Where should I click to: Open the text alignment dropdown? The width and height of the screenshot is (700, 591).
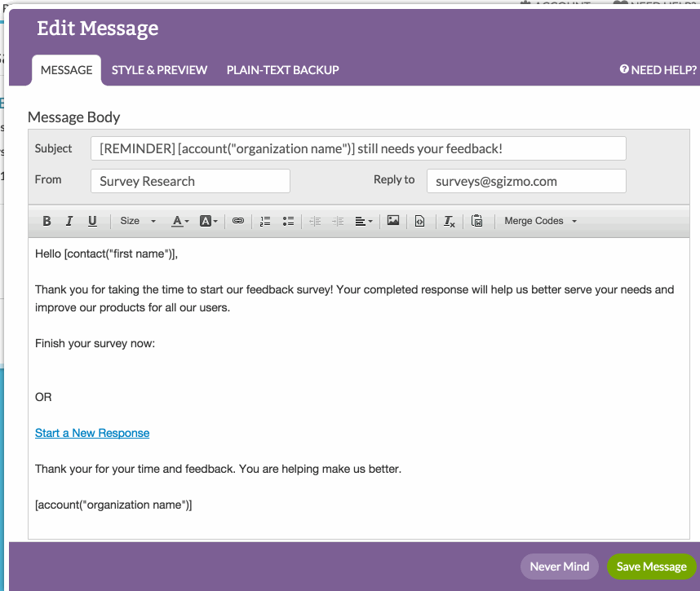tap(362, 220)
